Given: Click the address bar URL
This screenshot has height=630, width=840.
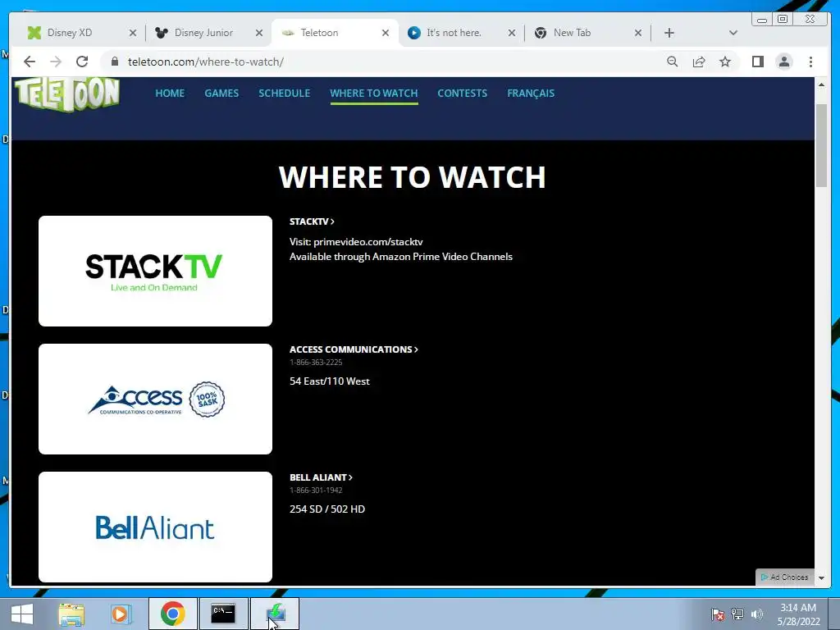Looking at the screenshot, I should coord(206,62).
